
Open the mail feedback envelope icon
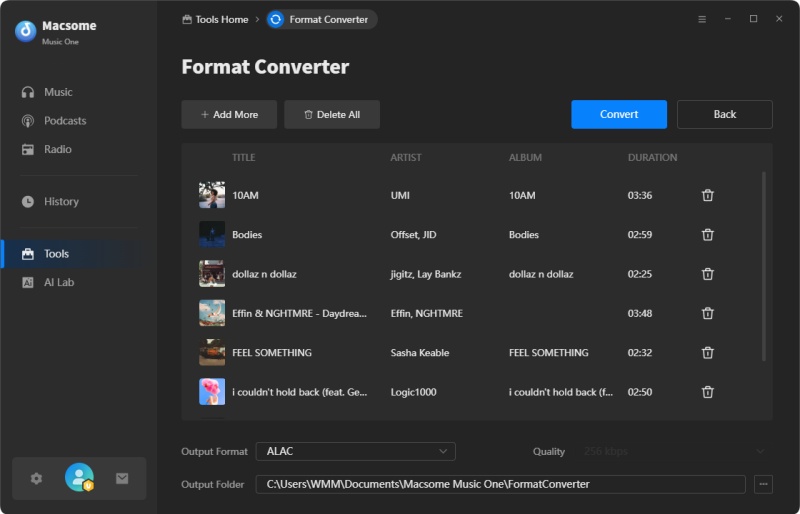(122, 478)
